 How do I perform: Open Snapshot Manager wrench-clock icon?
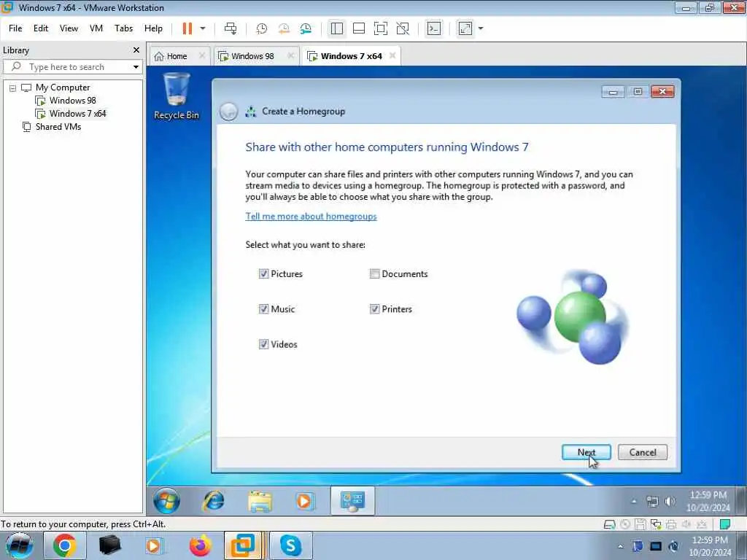coord(306,28)
